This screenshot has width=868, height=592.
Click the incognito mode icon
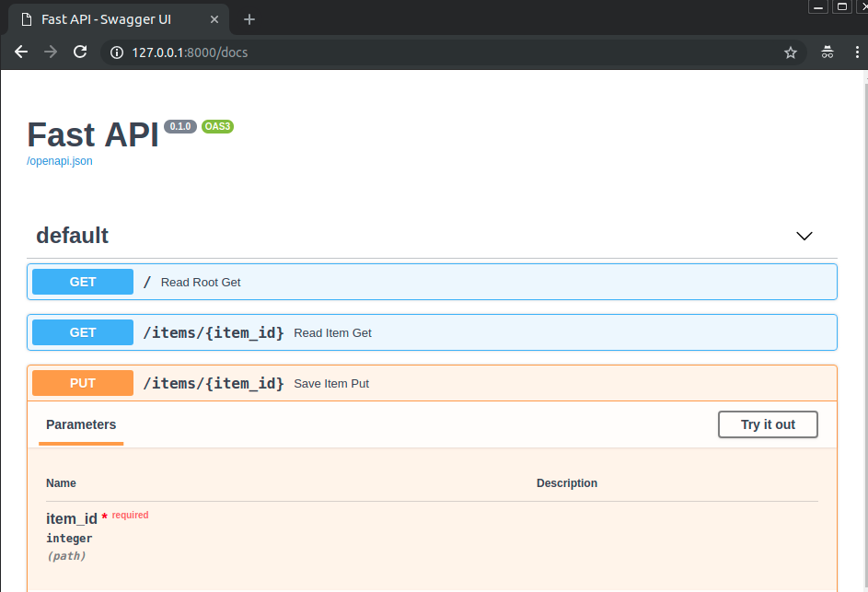[x=827, y=52]
